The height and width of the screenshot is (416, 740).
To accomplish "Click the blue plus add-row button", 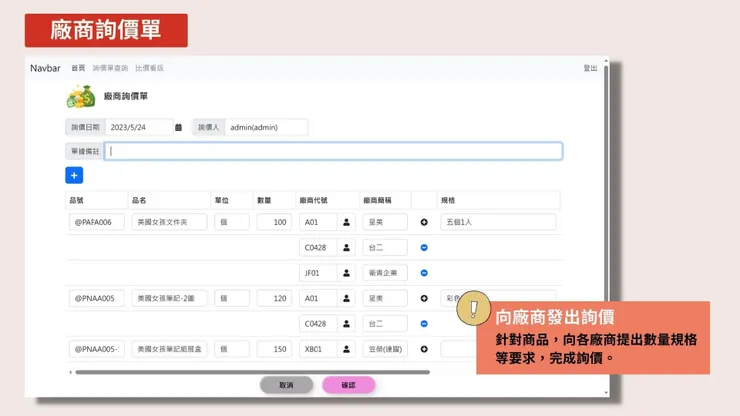I will [74, 175].
